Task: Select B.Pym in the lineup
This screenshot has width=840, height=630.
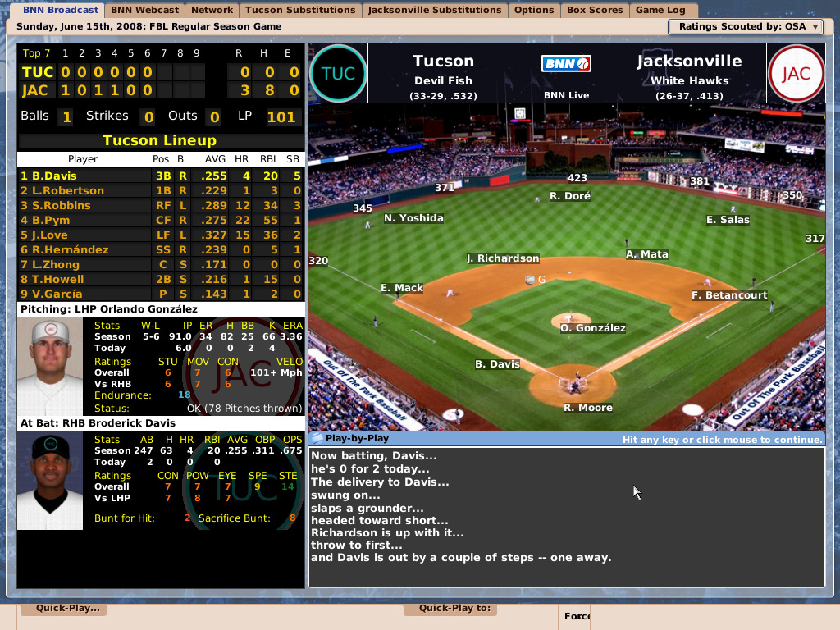Action: pos(161,220)
